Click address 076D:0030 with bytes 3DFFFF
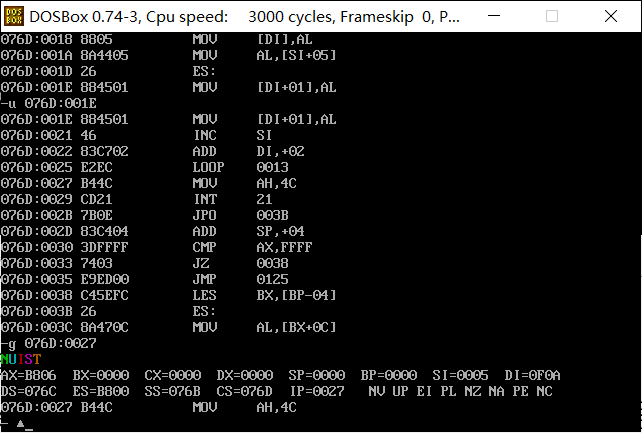This screenshot has width=642, height=433. pos(64,247)
